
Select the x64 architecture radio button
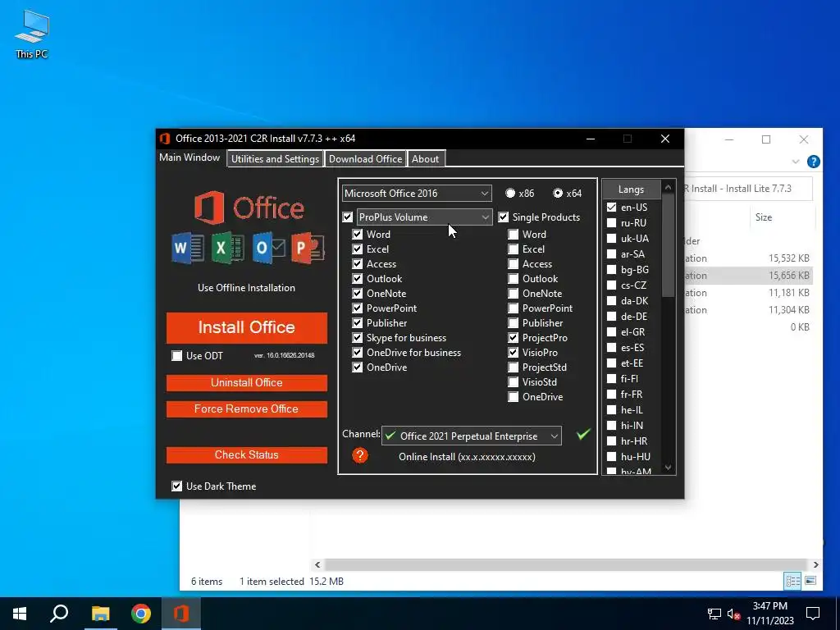(558, 193)
